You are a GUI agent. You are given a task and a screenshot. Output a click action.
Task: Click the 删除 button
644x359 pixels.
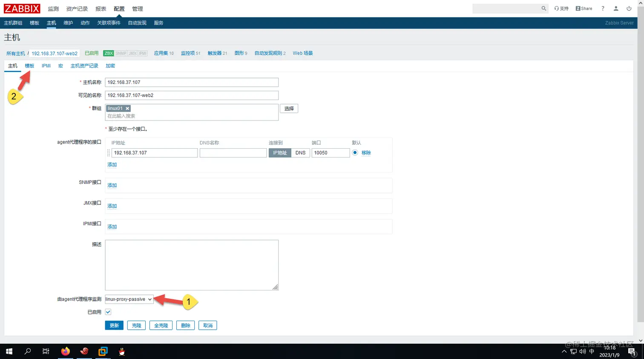[185, 325]
